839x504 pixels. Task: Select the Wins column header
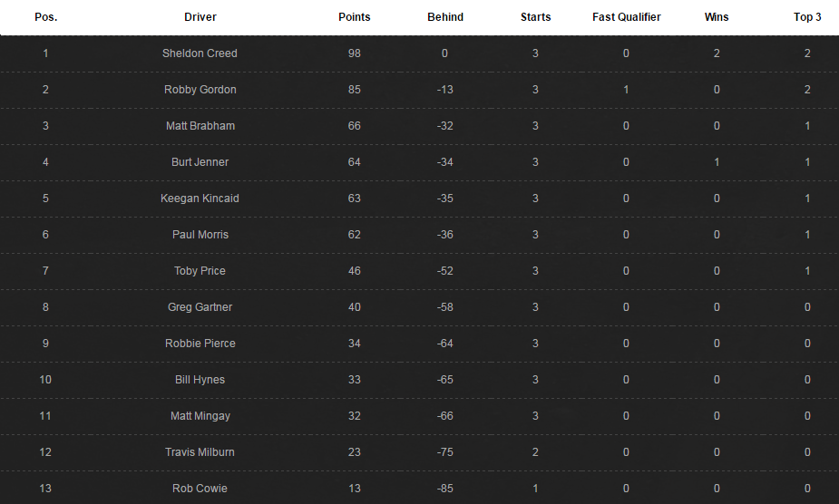(717, 17)
